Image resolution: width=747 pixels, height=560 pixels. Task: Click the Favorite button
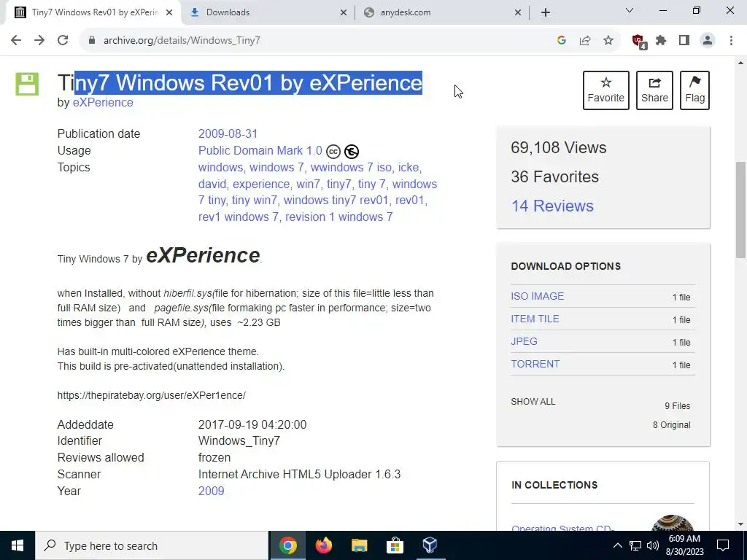tap(606, 90)
